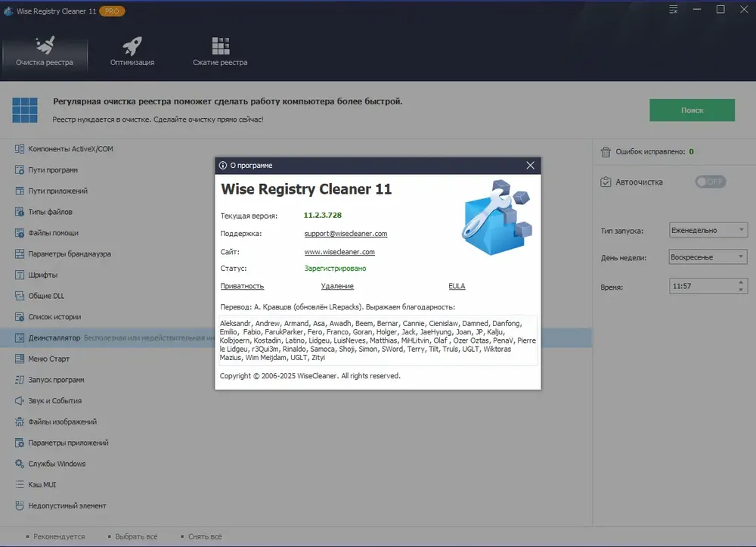756x547 pixels.
Task: Click the Шрифты icon
Action: (20, 275)
